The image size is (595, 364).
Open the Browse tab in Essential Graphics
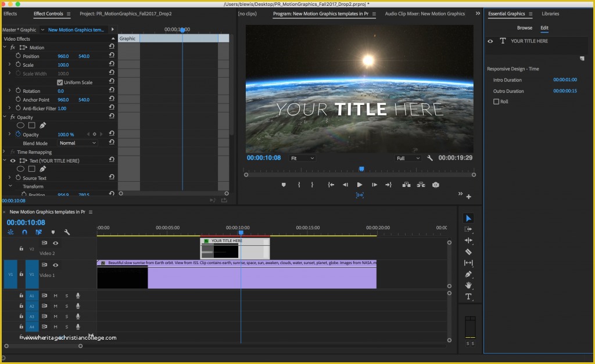(x=525, y=28)
